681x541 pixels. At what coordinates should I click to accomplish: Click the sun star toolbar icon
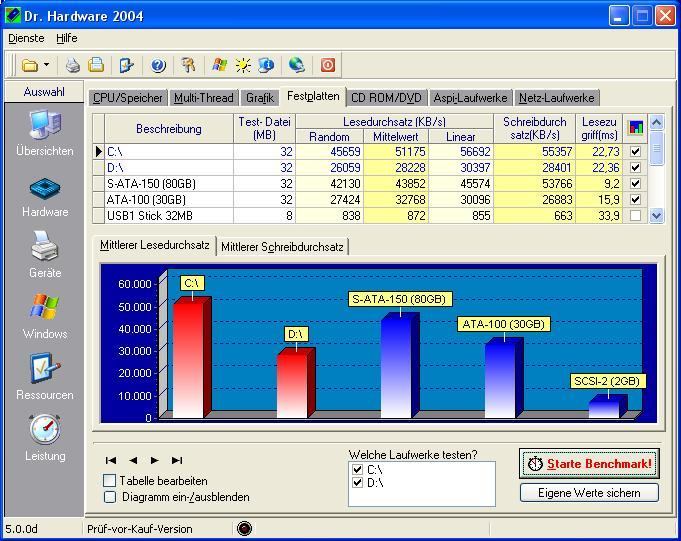243,66
